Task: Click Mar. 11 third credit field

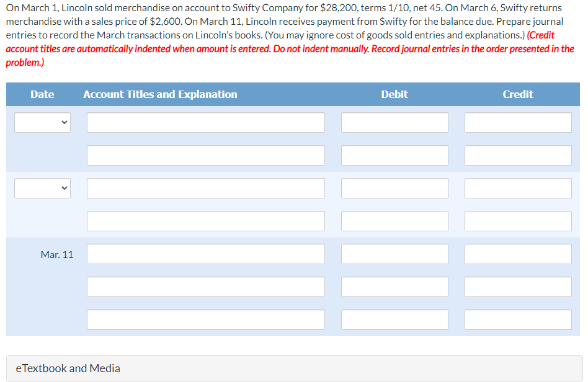Action: coord(519,320)
